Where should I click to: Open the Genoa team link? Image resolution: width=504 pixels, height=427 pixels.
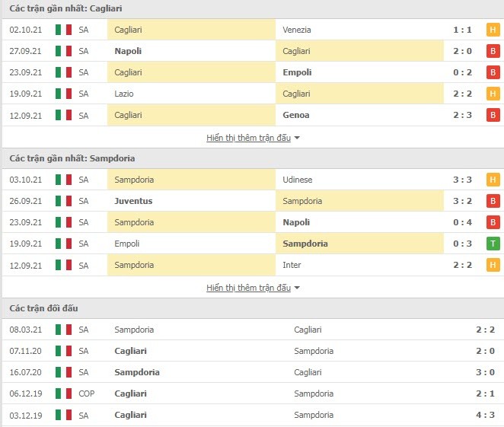296,115
